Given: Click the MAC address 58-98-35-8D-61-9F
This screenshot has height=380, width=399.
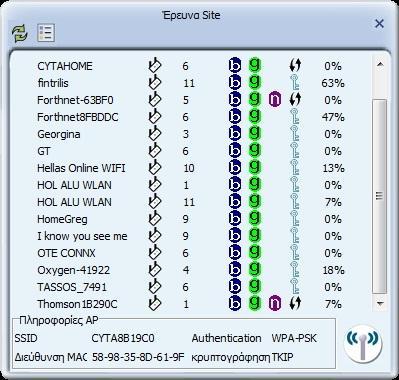Looking at the screenshot, I should [138, 357].
